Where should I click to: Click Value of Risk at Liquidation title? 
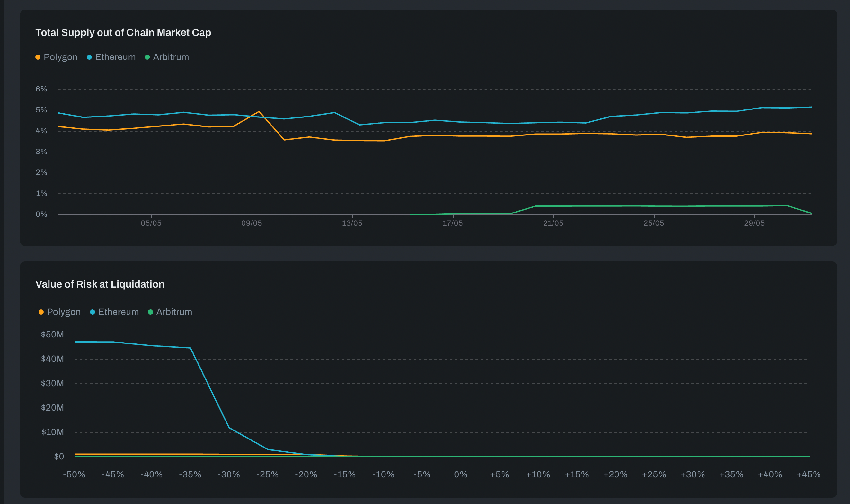click(100, 284)
